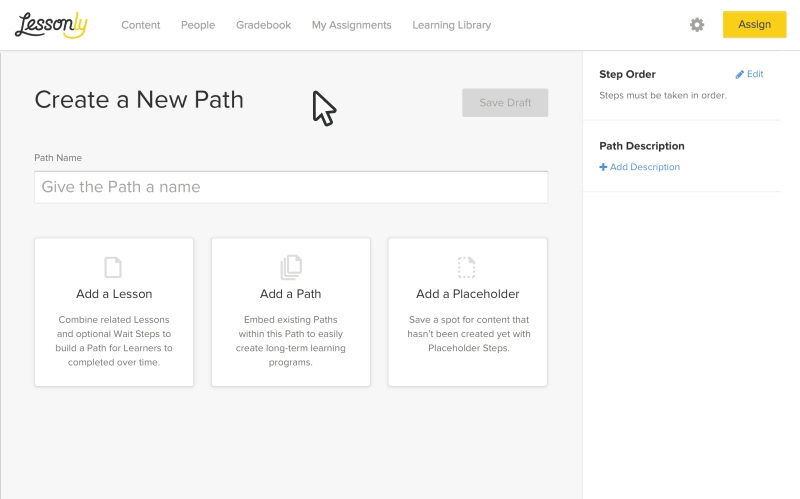Click the yellow Assign button
The width and height of the screenshot is (800, 499).
tap(755, 24)
